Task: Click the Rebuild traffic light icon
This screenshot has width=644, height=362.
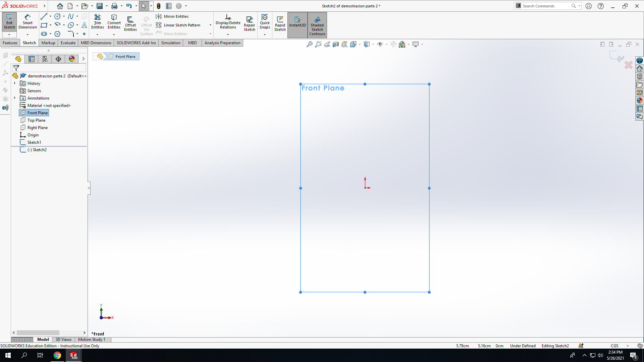Action: coord(159,6)
